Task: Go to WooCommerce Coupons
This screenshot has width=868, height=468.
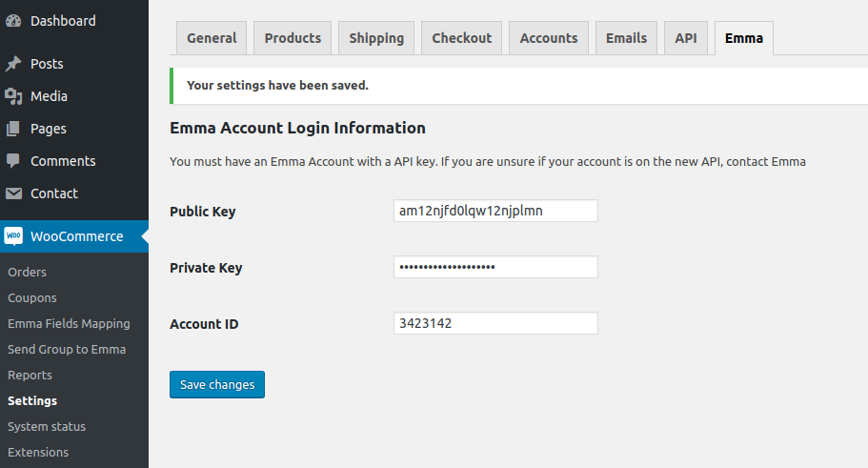Action: pyautogui.click(x=32, y=298)
